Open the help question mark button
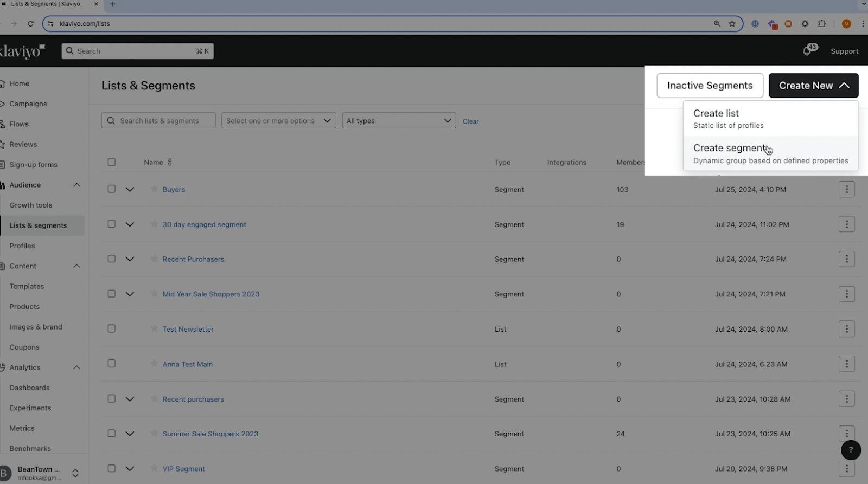The image size is (868, 484). 851,450
